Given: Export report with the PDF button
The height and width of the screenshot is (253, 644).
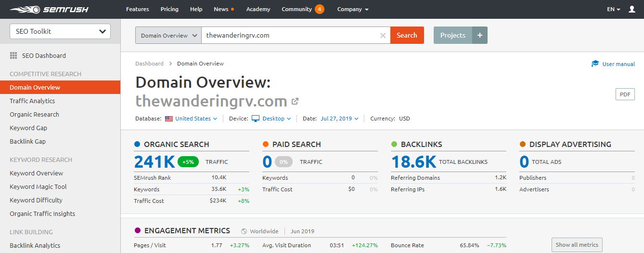Looking at the screenshot, I should [625, 94].
